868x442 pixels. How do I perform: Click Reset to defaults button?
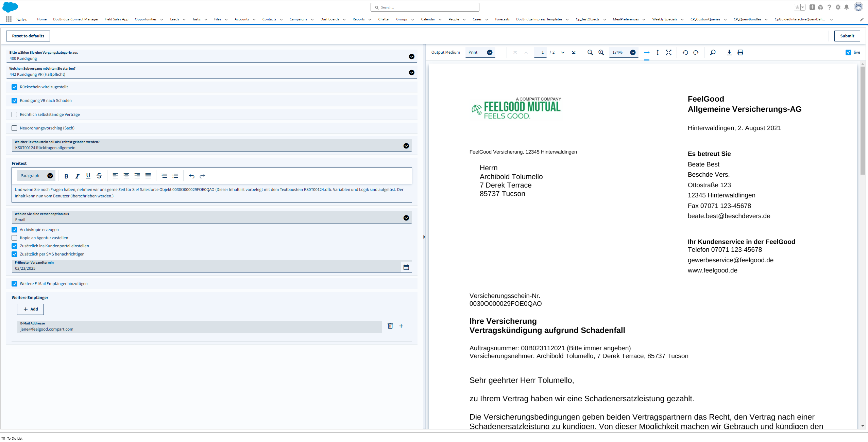pos(28,36)
